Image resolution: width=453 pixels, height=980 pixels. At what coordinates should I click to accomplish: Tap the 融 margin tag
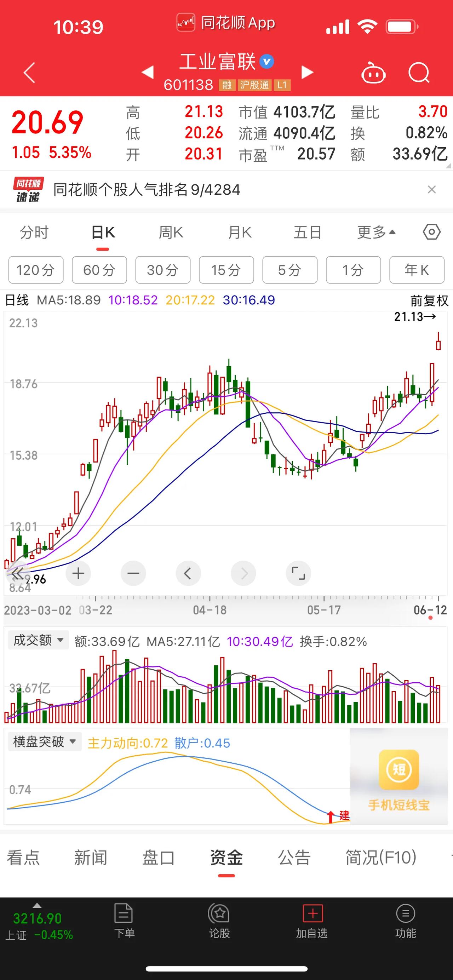[227, 85]
